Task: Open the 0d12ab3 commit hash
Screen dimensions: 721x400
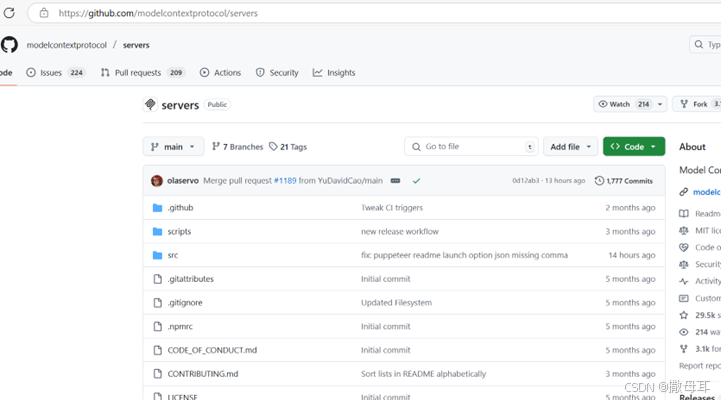Action: pyautogui.click(x=526, y=181)
